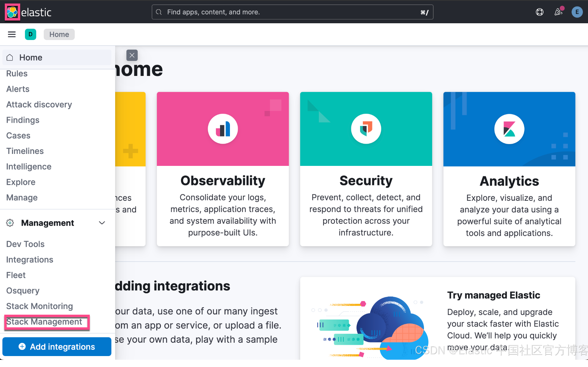Close the side navigation panel
The width and height of the screenshot is (588, 367).
pyautogui.click(x=132, y=55)
